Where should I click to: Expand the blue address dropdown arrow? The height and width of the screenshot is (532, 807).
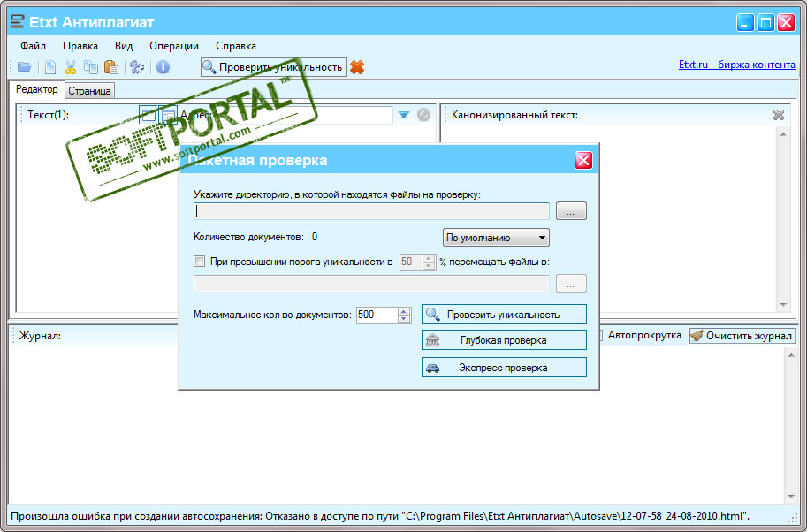pyautogui.click(x=404, y=115)
